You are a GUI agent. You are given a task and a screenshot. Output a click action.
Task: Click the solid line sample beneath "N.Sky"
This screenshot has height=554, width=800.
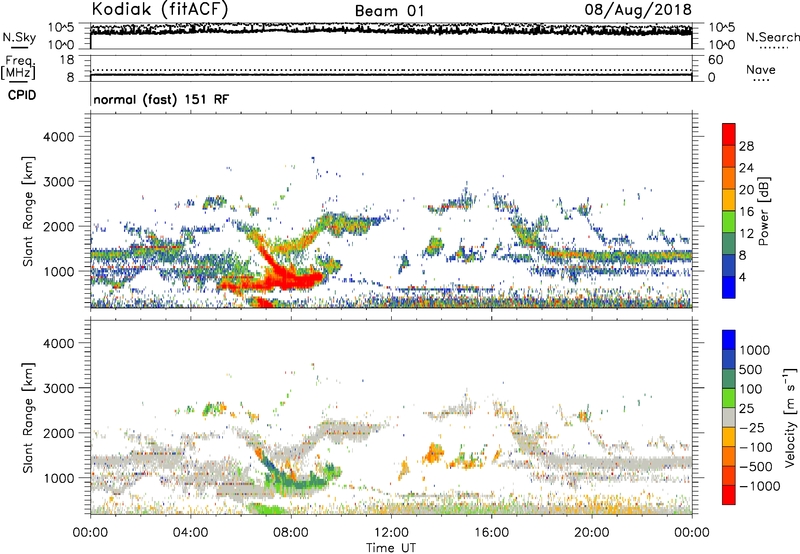(19, 48)
